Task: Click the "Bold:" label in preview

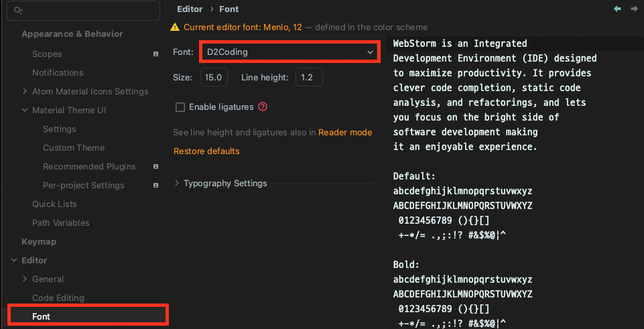Action: [406, 265]
